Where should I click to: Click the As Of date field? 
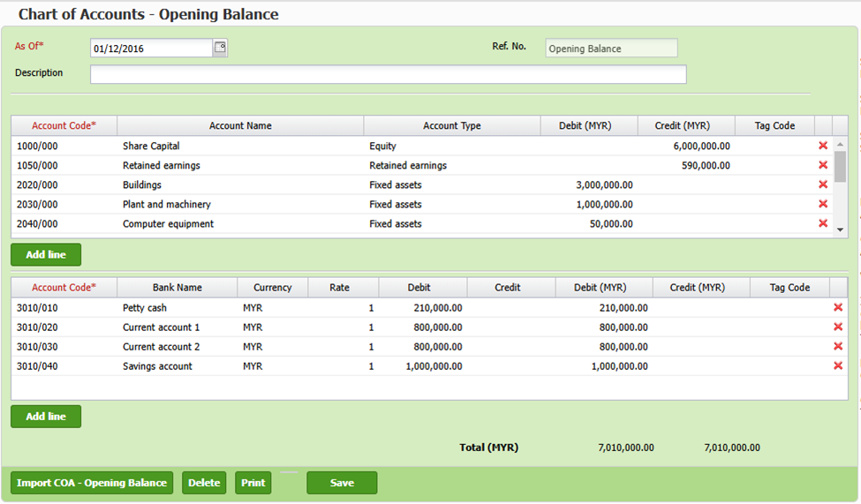point(152,49)
